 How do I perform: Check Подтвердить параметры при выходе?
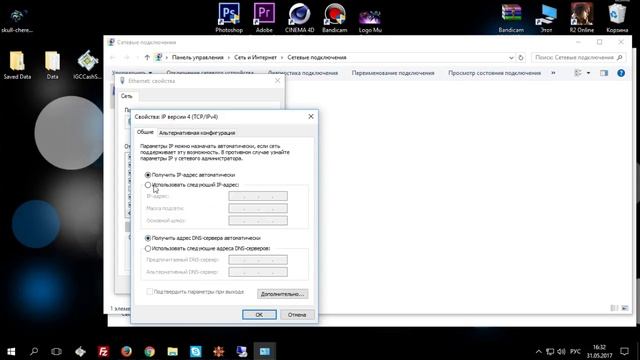click(x=195, y=292)
